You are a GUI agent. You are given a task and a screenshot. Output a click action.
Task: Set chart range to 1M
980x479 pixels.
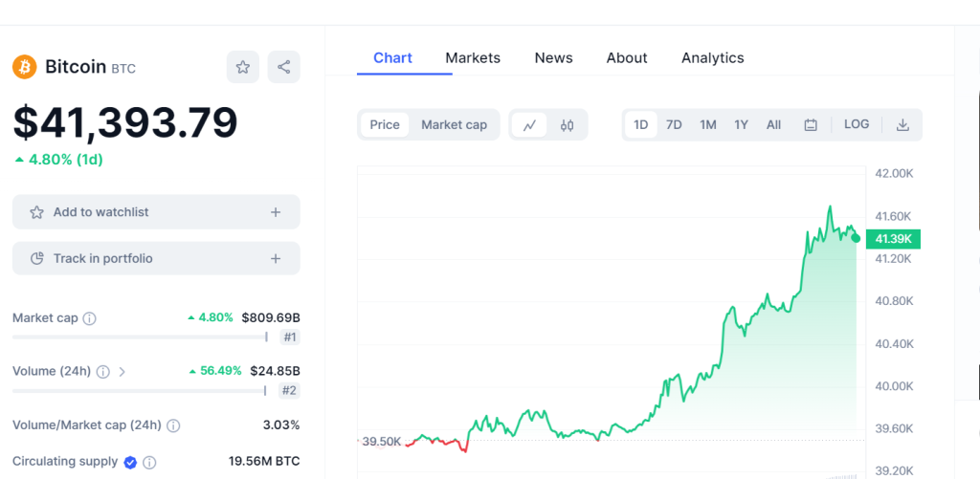[x=707, y=125]
